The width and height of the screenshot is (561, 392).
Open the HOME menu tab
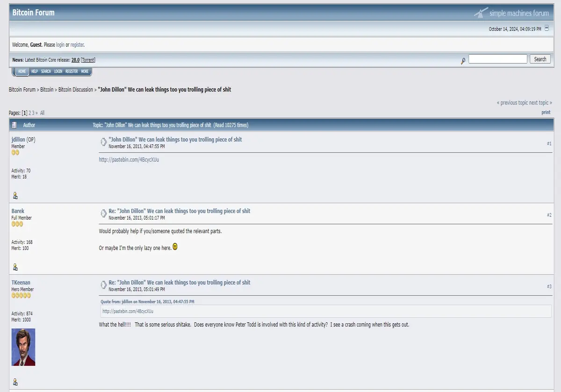(22, 71)
